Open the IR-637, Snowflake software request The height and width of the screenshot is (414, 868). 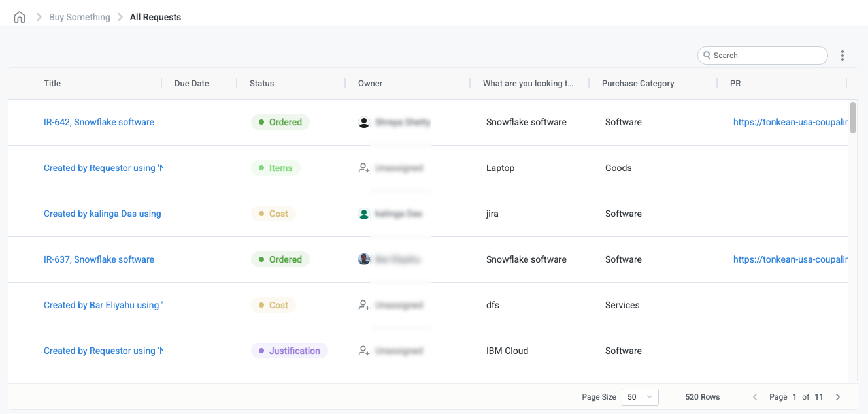click(x=99, y=259)
